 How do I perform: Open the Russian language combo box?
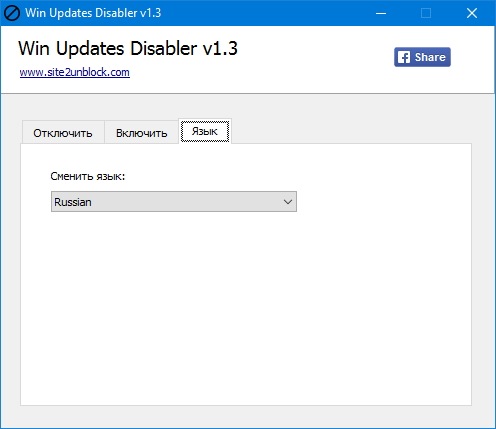(174, 202)
